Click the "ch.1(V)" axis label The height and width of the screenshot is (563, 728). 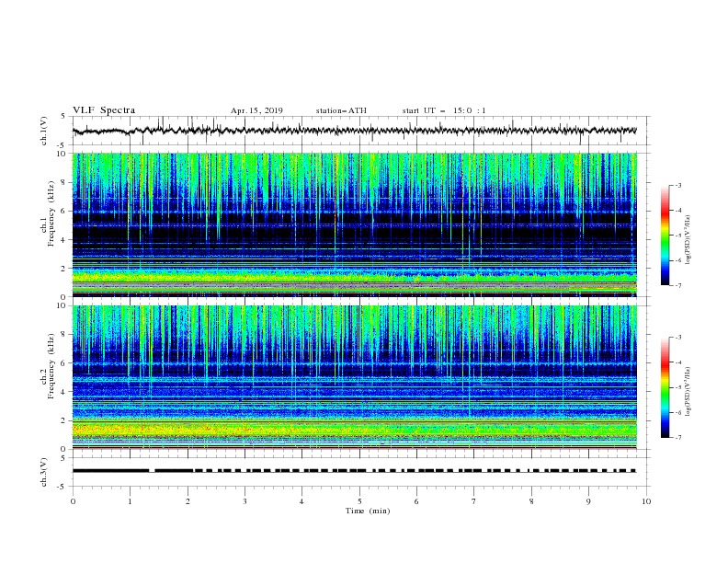(44, 131)
